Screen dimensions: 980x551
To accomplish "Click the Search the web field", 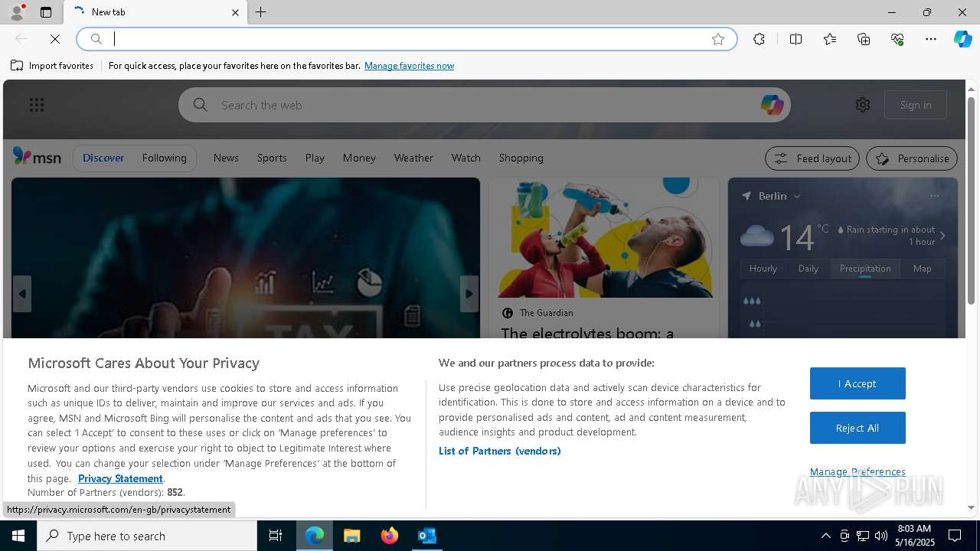I will 485,105.
